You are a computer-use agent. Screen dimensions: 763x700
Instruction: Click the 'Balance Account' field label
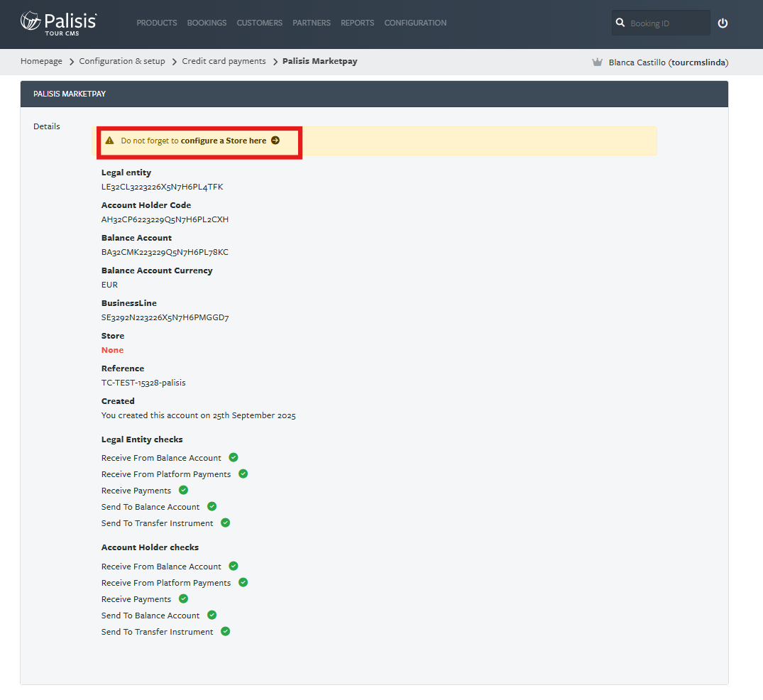(136, 238)
